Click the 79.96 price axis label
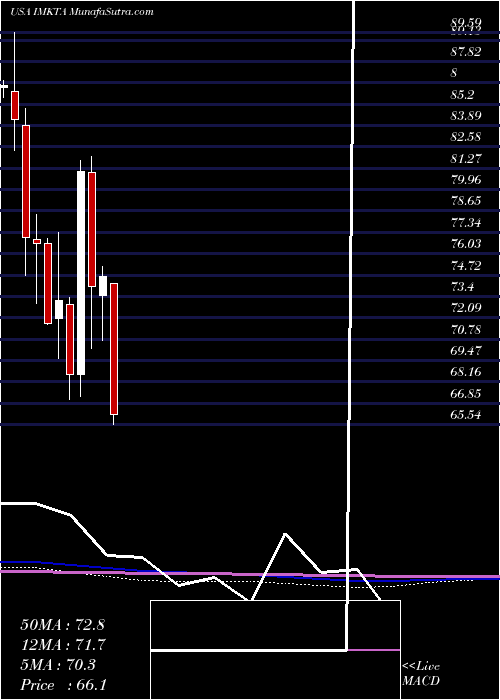500x700 pixels. click(466, 179)
